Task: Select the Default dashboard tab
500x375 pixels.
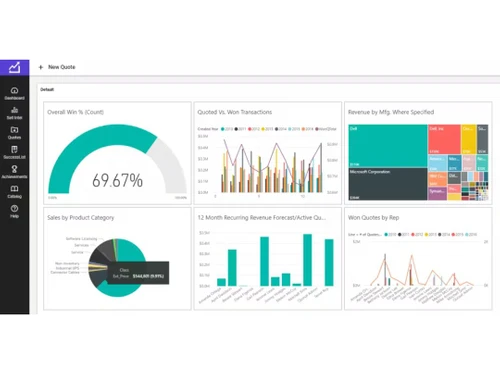Action: point(47,89)
